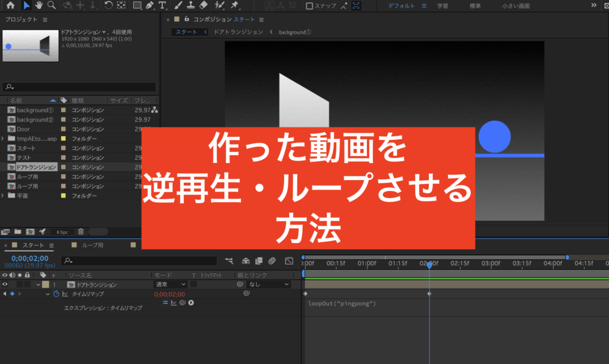609x364 pixels.
Task: Select the Hand tool in toolbar
Action: tap(39, 5)
